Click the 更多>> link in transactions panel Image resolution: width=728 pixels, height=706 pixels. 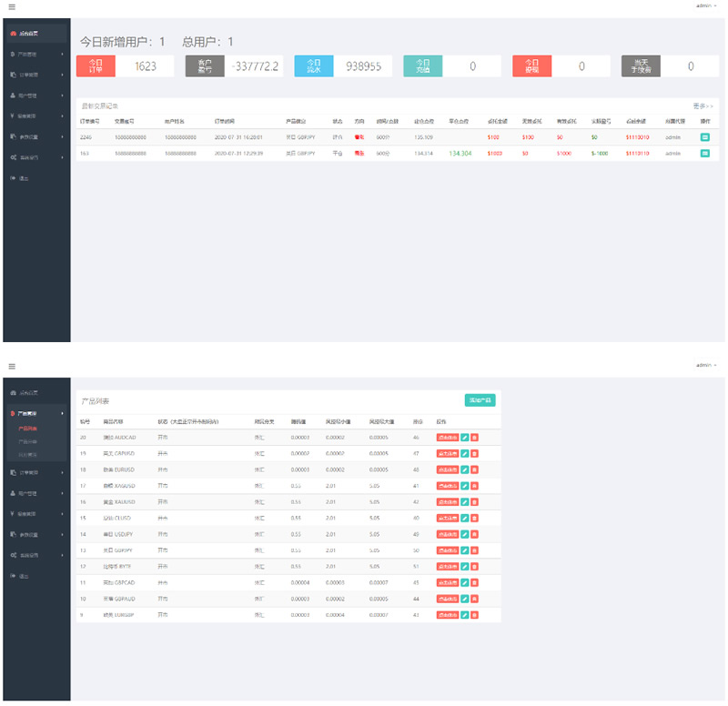tap(703, 106)
